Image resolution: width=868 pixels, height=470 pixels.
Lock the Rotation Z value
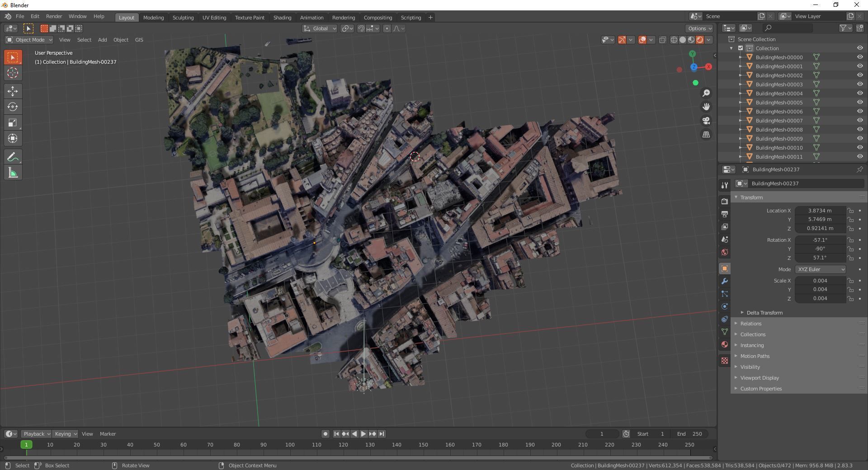click(x=850, y=258)
